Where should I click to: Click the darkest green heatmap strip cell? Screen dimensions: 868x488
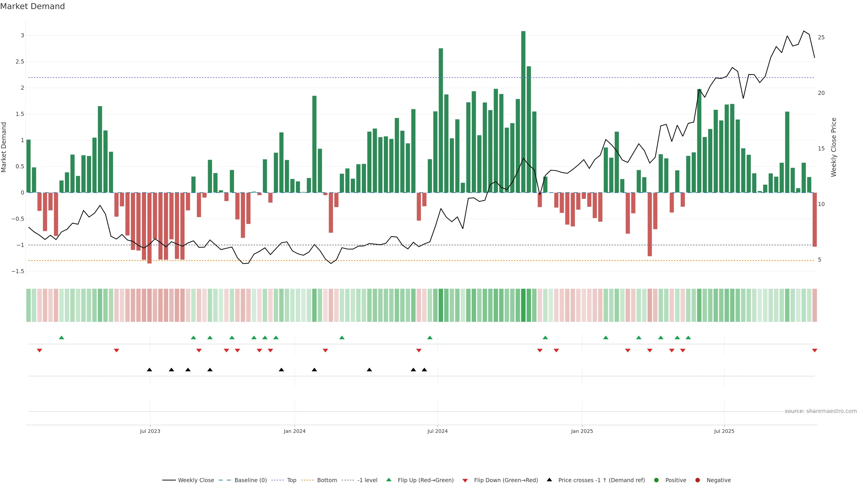pyautogui.click(x=523, y=305)
